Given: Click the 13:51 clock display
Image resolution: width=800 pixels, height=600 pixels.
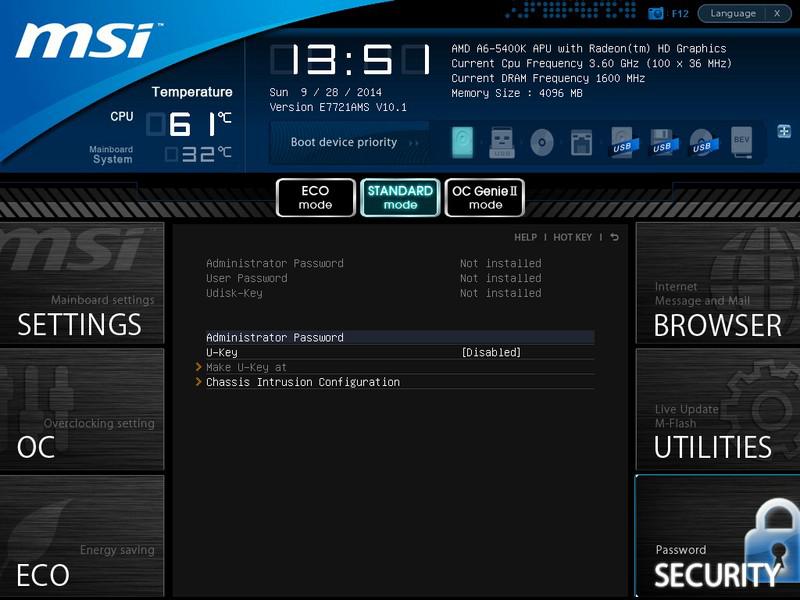Looking at the screenshot, I should 351,60.
